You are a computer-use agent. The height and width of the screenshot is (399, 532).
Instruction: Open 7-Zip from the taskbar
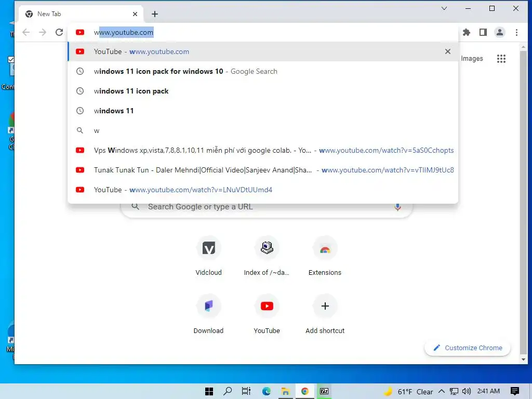[324, 391]
